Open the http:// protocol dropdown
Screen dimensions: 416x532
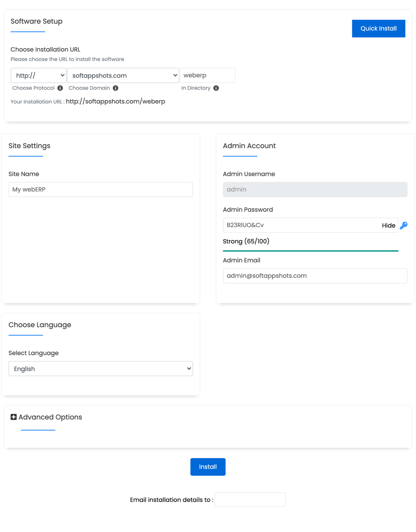pos(39,75)
